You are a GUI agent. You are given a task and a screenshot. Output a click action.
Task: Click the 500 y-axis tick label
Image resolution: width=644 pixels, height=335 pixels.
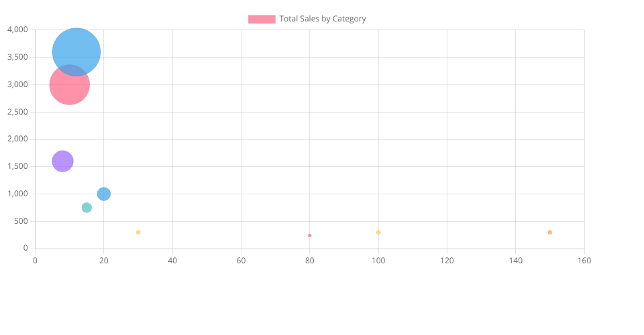point(21,221)
